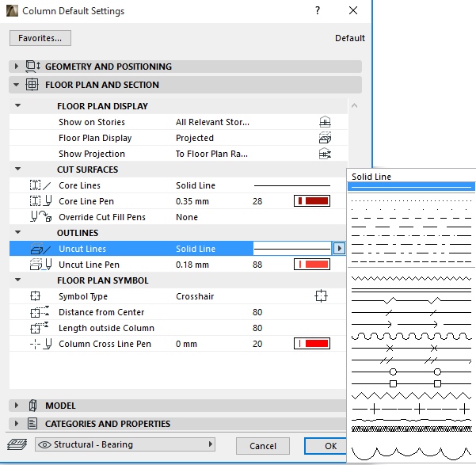
Task: Click the settings list scroll-up arrow
Action: [x=354, y=105]
